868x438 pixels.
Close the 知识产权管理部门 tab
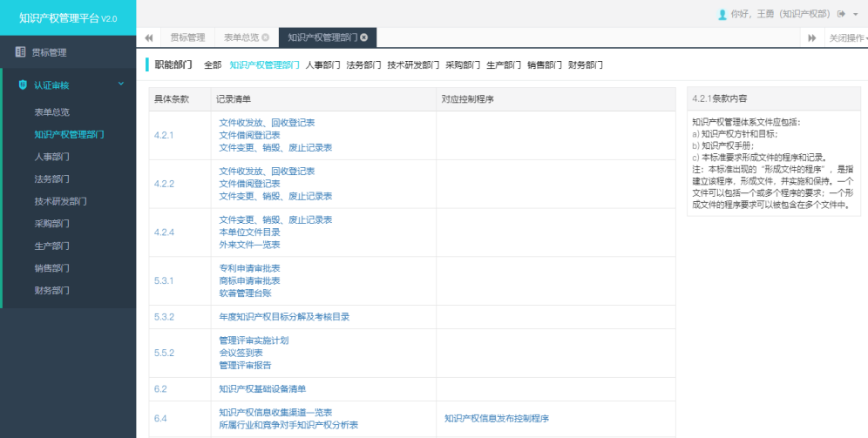pos(363,37)
